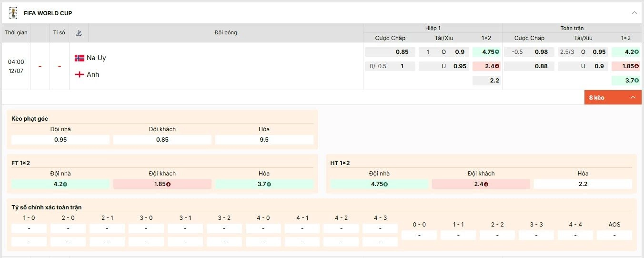This screenshot has width=644, height=258.
Task: Click the Toàn trận group header
Action: pos(572,28)
